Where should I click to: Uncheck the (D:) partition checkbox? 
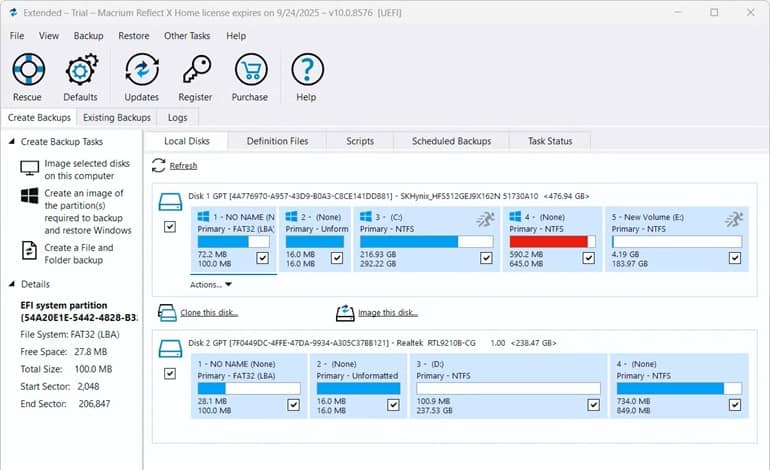[x=593, y=405]
